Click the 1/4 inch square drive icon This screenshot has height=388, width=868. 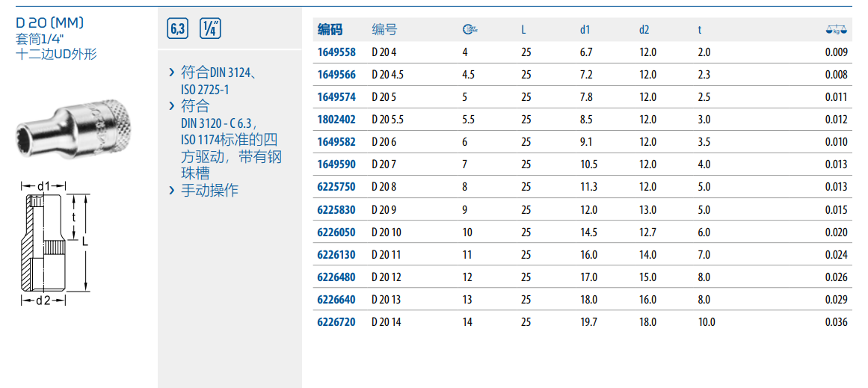pyautogui.click(x=210, y=29)
